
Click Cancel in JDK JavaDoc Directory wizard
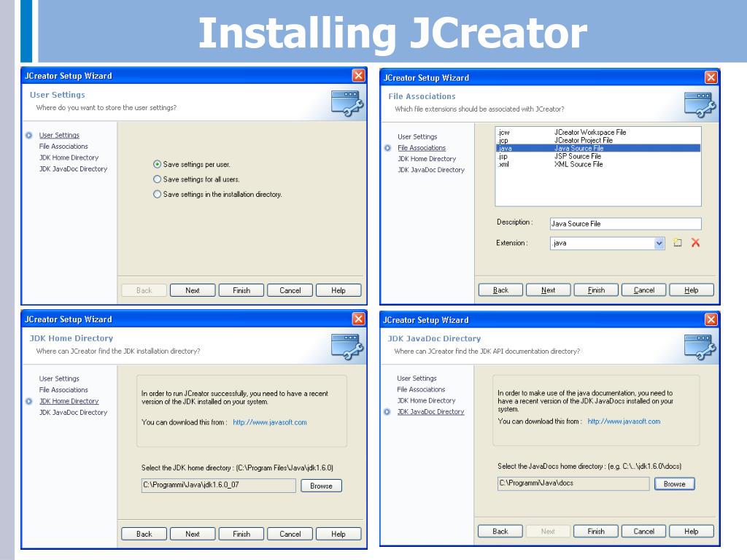point(643,531)
